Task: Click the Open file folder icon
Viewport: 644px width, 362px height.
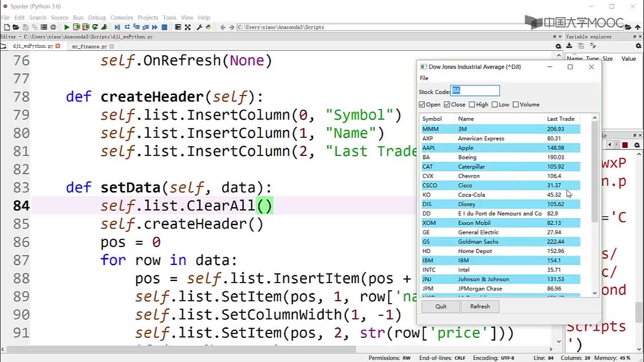Action: (x=16, y=27)
